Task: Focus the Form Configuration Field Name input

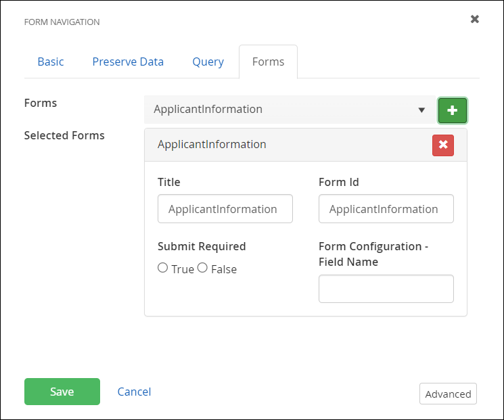Action: click(x=386, y=289)
